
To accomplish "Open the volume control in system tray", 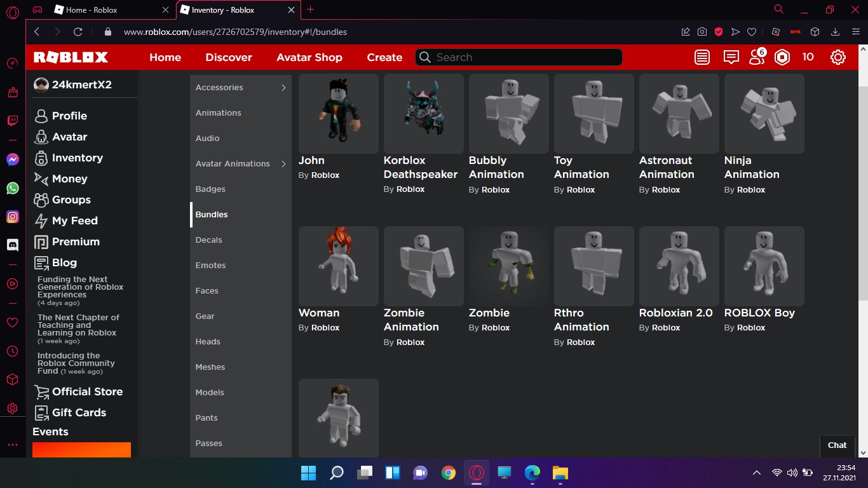I will 792,473.
